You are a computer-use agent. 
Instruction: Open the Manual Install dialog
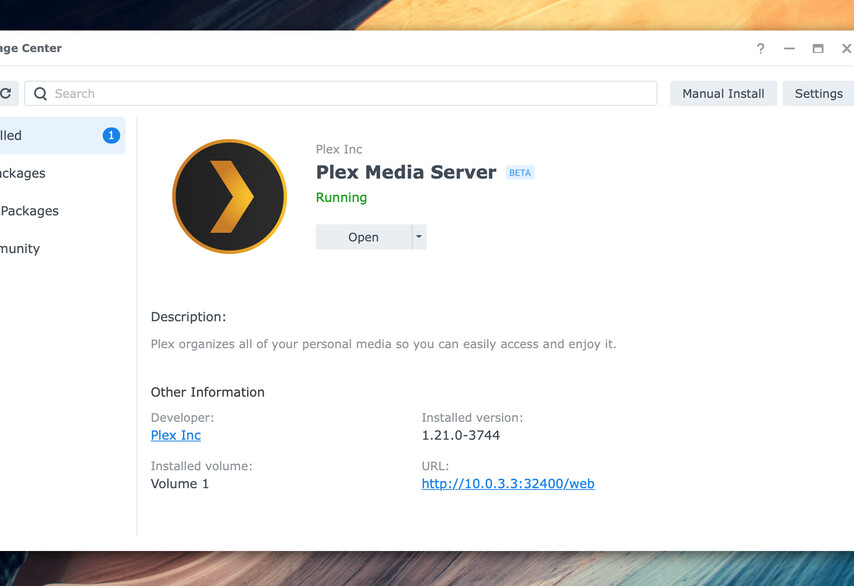pos(723,94)
